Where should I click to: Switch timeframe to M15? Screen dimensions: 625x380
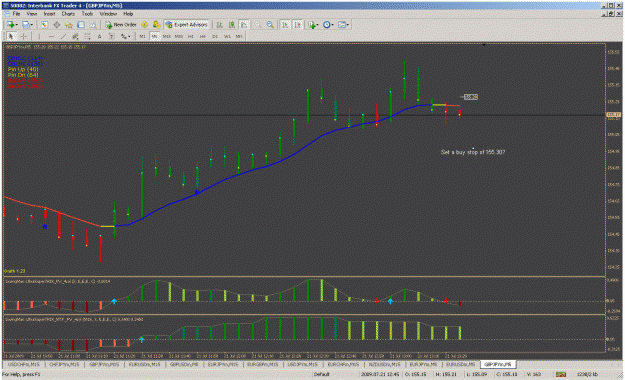pyautogui.click(x=167, y=36)
